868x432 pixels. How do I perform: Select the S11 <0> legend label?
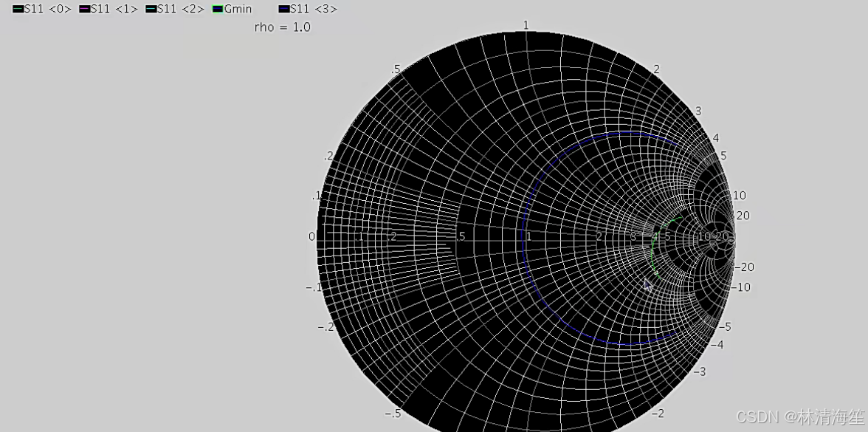click(48, 9)
